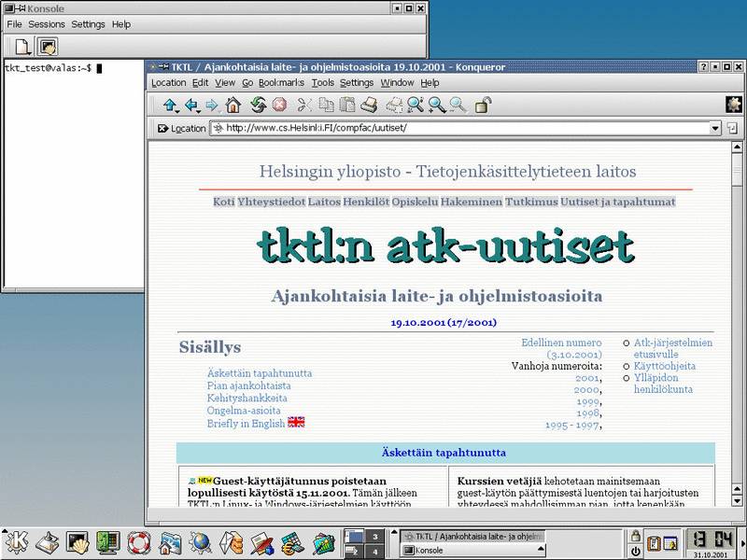Print the current web page
This screenshot has width=747, height=560.
tap(369, 105)
